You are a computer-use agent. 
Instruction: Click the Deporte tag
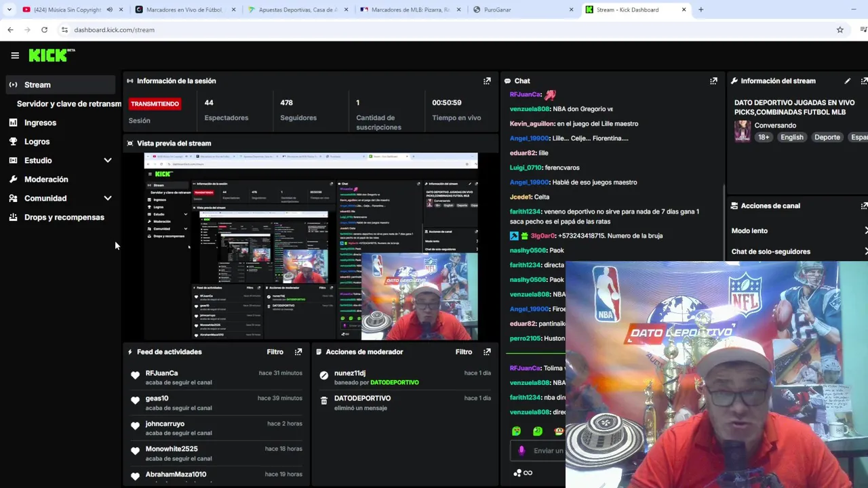click(x=827, y=138)
